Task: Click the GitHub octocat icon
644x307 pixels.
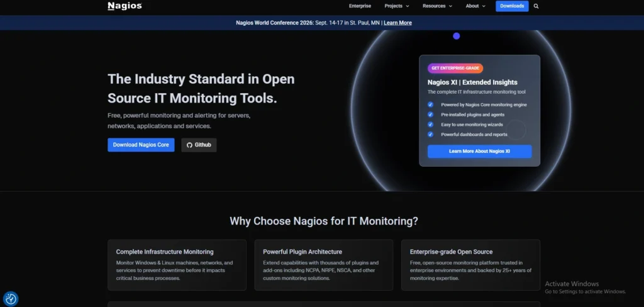Action: (189, 145)
